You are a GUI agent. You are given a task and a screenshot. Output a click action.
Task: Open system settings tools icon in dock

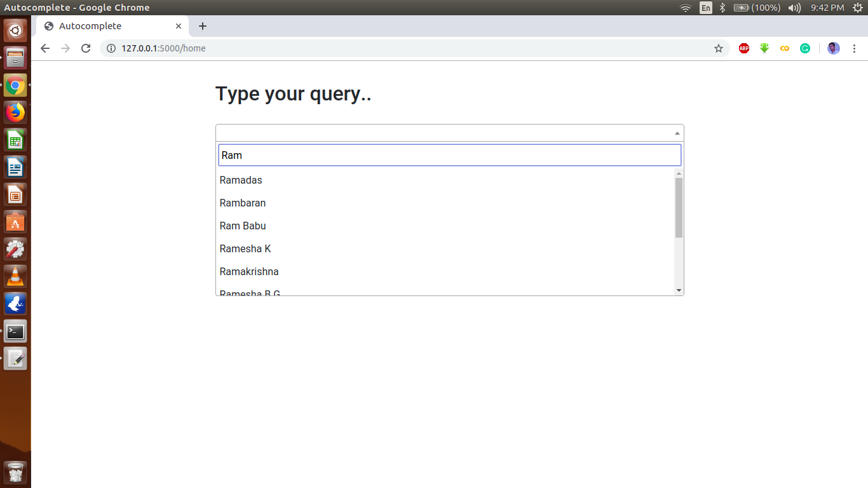[15, 249]
